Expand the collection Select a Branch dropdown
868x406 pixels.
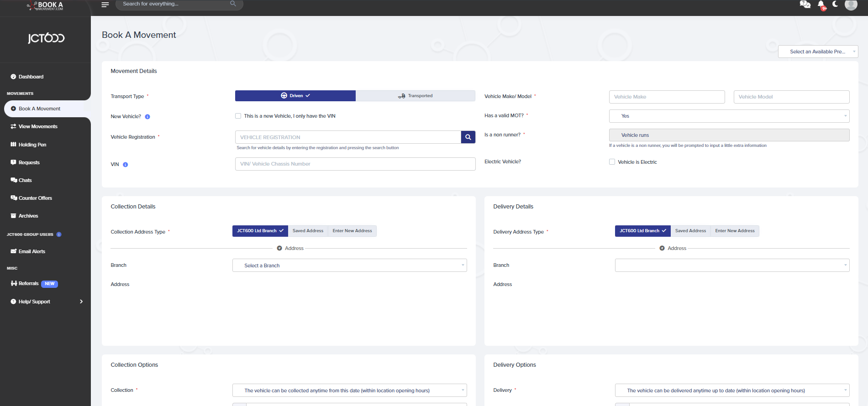(x=349, y=265)
